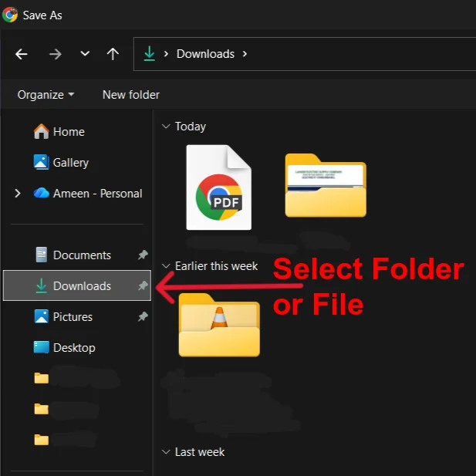This screenshot has width=476, height=476.
Task: Open the recent locations dropdown chevron
Action: (x=85, y=54)
